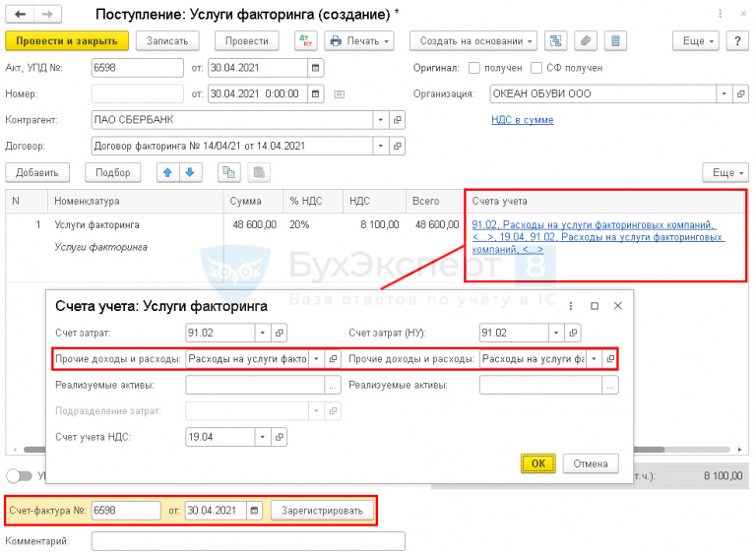
Task: Open ПАО СБЕРБАНК contractor card icon
Action: click(398, 120)
